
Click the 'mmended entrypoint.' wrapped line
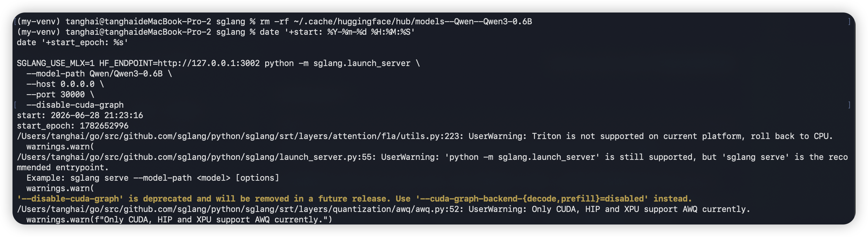click(62, 167)
